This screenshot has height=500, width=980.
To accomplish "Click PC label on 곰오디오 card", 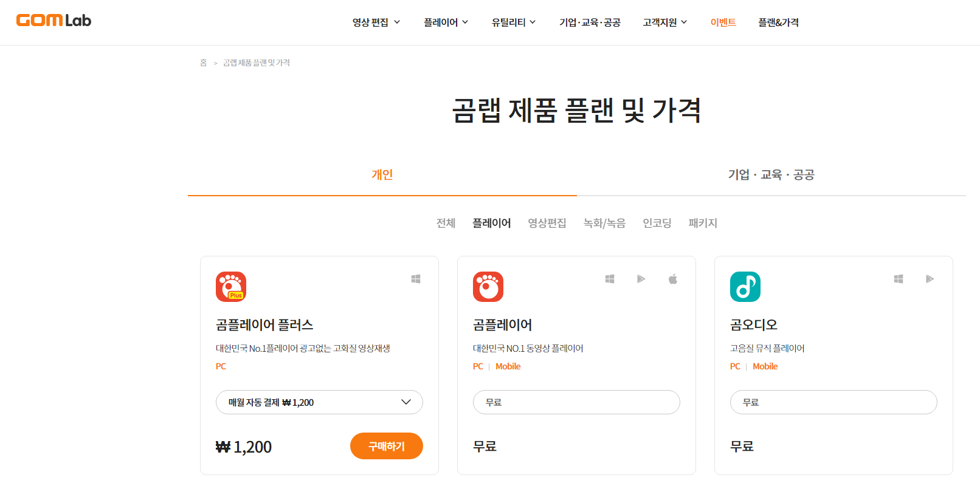I will click(x=735, y=366).
